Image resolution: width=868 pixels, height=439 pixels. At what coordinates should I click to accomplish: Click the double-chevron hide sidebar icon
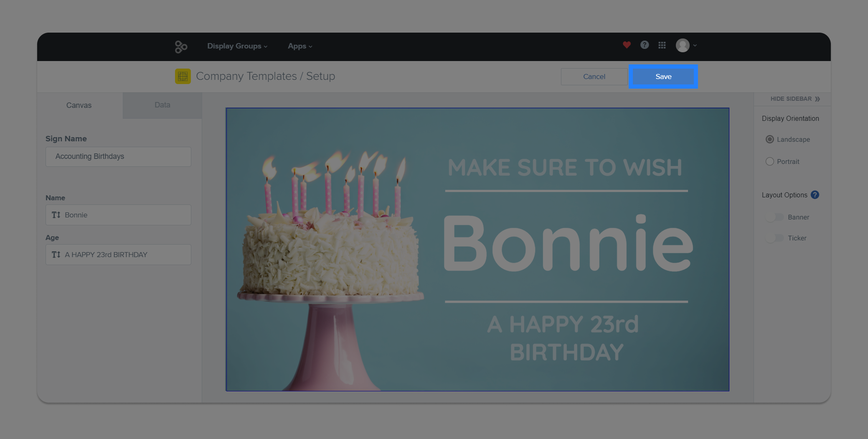coord(817,99)
